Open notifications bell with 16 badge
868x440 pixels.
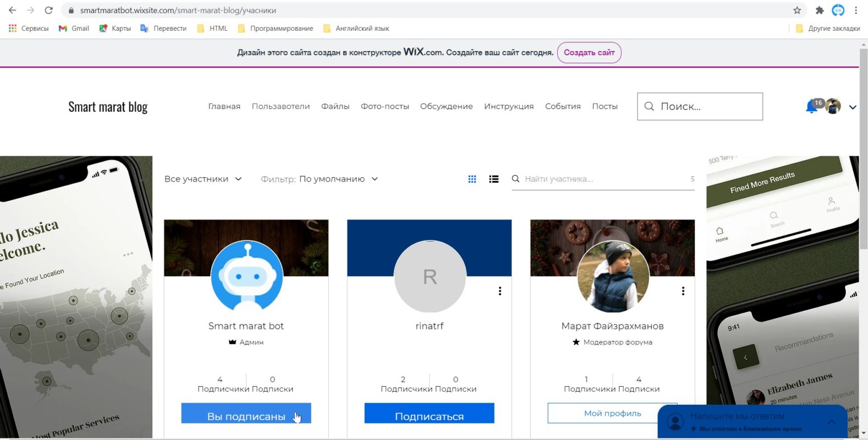[812, 106]
